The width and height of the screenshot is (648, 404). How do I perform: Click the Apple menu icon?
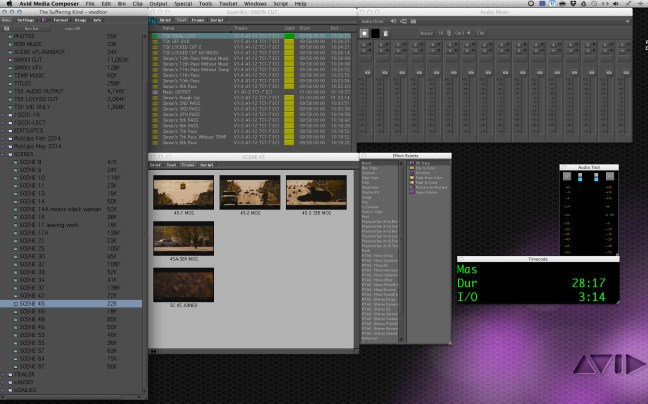pos(9,5)
